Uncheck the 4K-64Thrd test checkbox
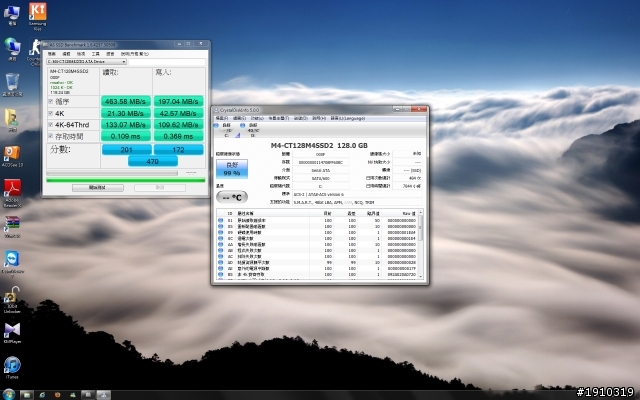Image resolution: width=640 pixels, height=400 pixels. pyautogui.click(x=51, y=124)
